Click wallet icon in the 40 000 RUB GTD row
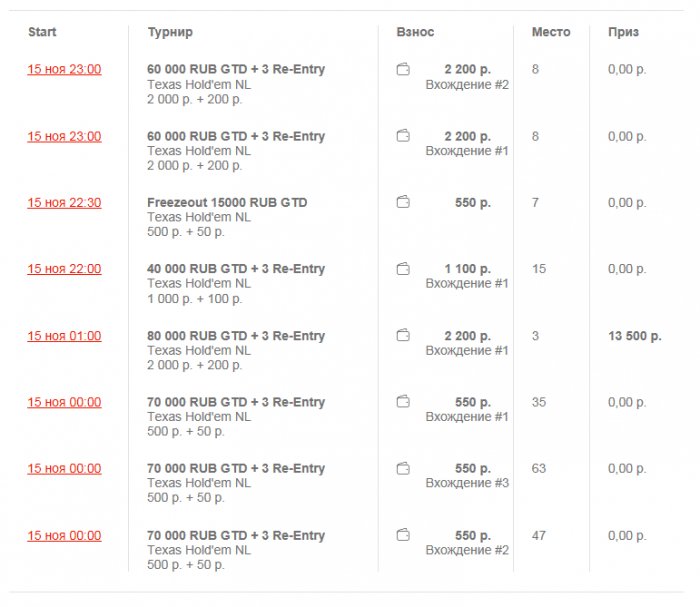 pyautogui.click(x=403, y=269)
